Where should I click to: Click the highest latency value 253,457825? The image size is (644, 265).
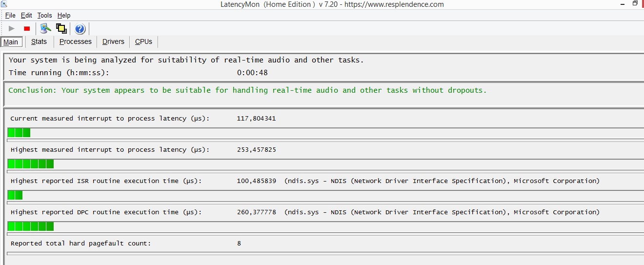click(256, 150)
